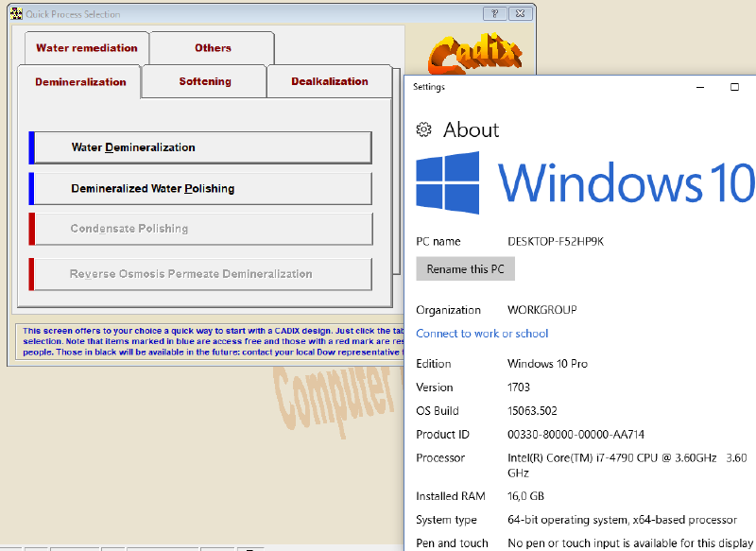Select the 64-bit operating system text
The width and height of the screenshot is (756, 551).
[x=622, y=520]
